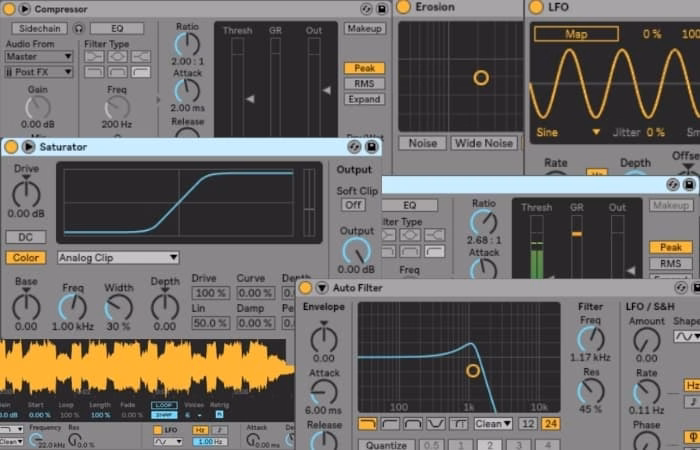Viewport: 700px width, 450px height.
Task: Select the low-pass filter shape in Auto Filter
Action: tap(368, 424)
